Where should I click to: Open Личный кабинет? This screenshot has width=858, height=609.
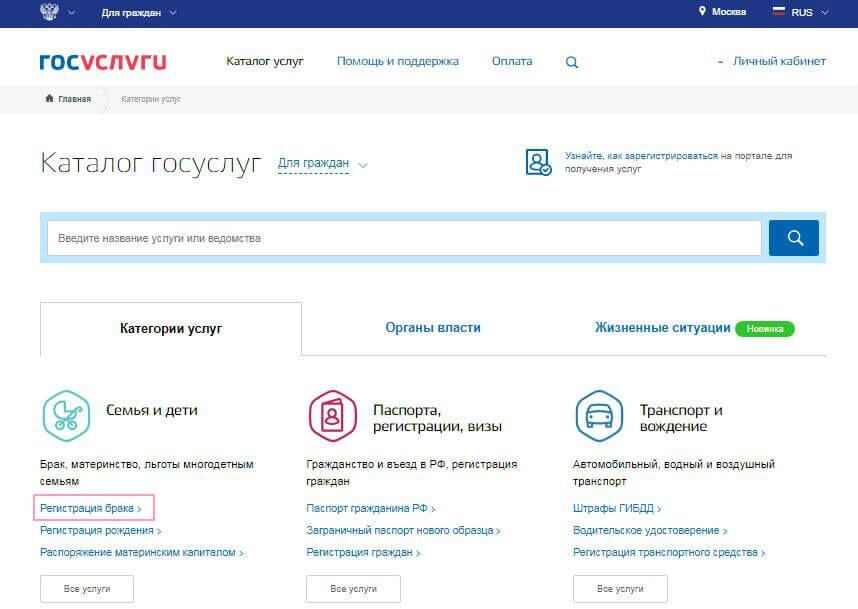[x=779, y=61]
